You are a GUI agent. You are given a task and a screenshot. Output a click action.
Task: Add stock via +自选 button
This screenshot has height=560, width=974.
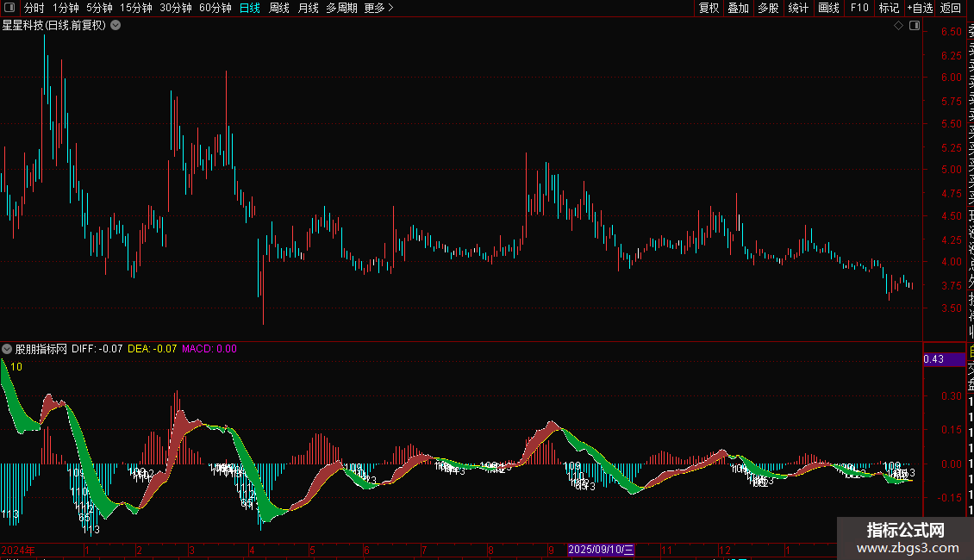click(x=920, y=8)
